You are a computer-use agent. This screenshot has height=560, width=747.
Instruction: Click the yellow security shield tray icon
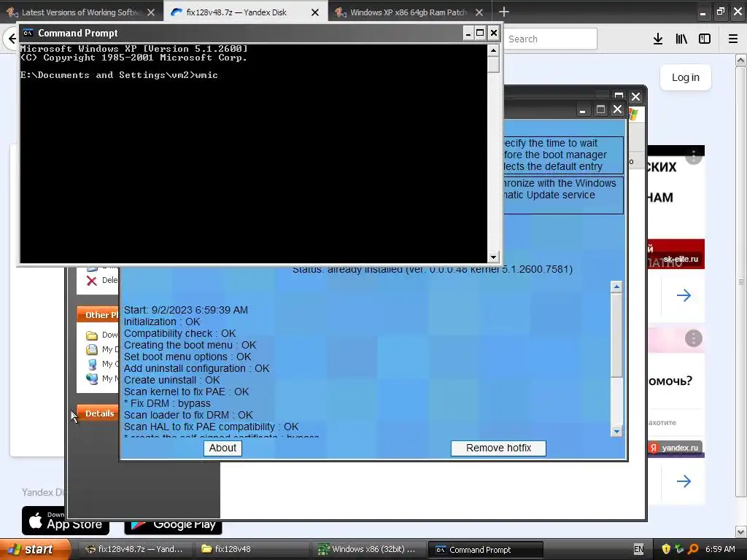(666, 549)
